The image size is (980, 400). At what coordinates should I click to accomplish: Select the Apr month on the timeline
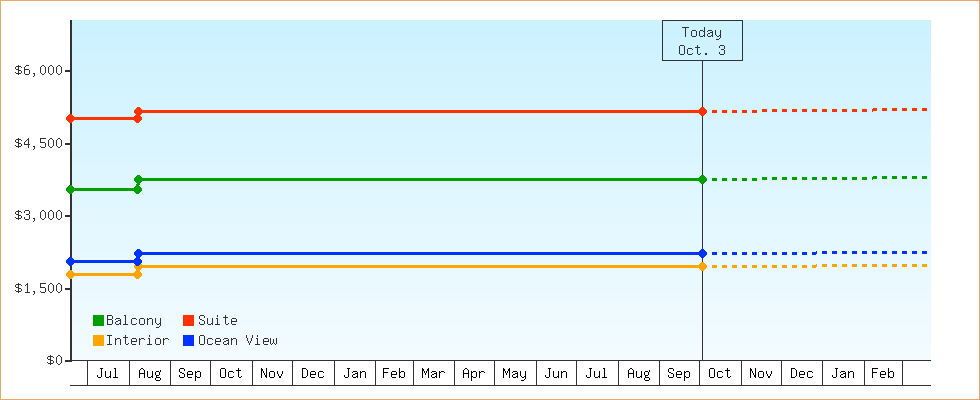[474, 374]
